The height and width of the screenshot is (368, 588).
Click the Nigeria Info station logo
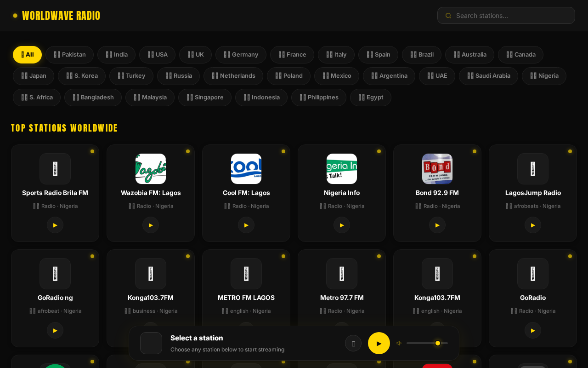[x=342, y=169]
